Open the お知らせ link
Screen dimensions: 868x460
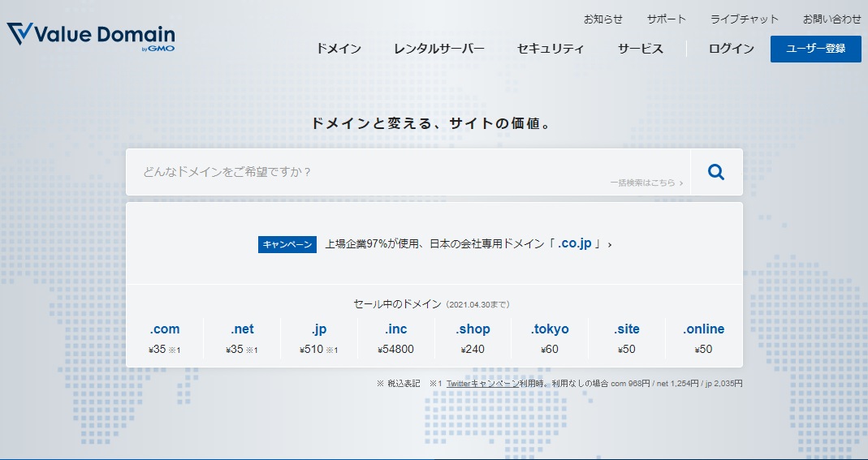click(x=602, y=19)
